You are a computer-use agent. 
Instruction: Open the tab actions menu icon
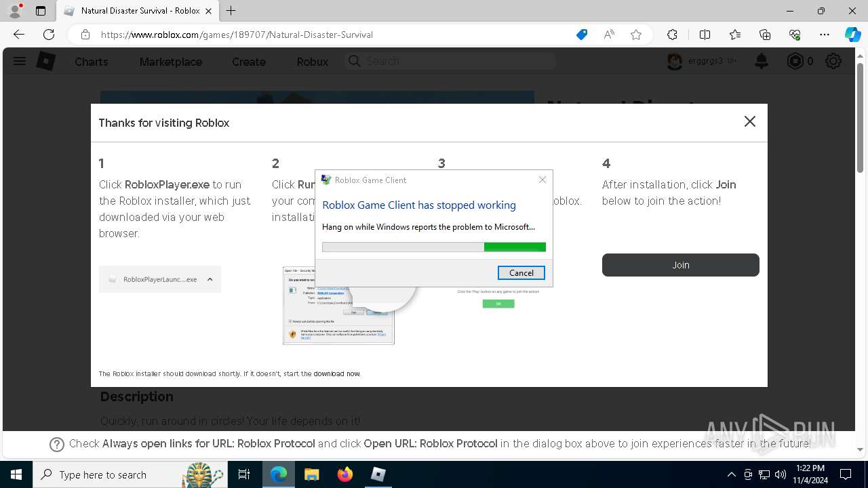pyautogui.click(x=41, y=11)
